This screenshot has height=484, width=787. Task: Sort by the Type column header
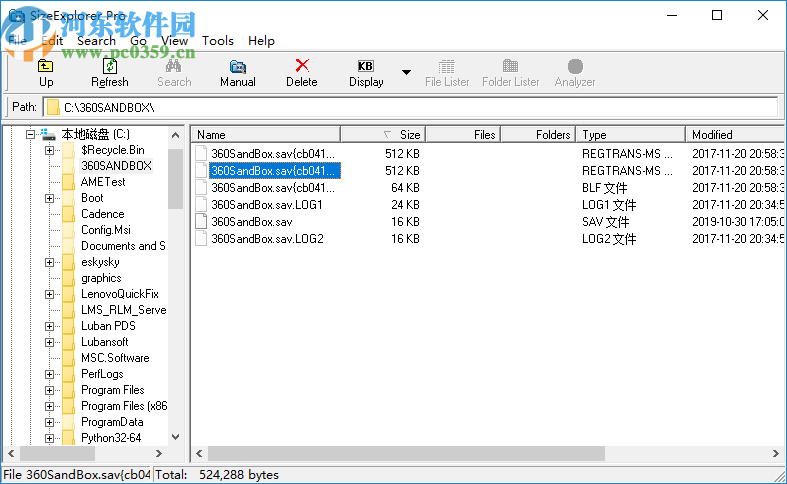(631, 135)
